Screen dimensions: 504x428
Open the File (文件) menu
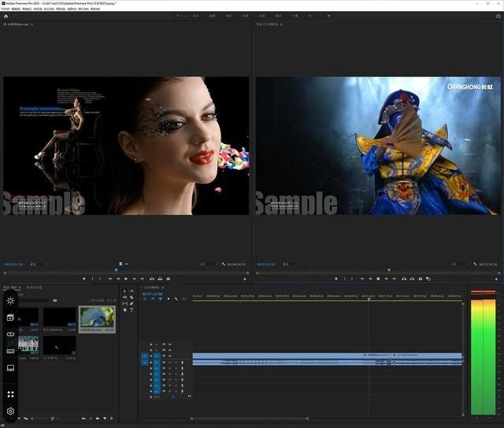click(6, 9)
